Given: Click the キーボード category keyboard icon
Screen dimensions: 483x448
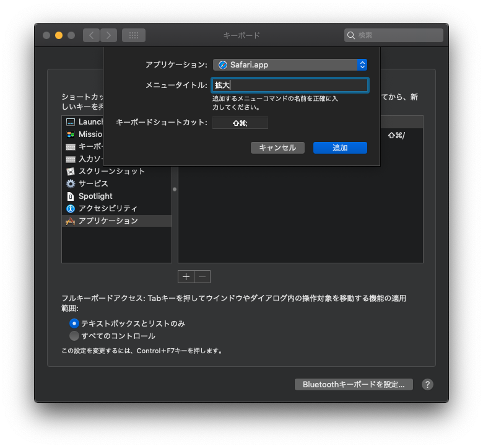Looking at the screenshot, I should pos(71,147).
